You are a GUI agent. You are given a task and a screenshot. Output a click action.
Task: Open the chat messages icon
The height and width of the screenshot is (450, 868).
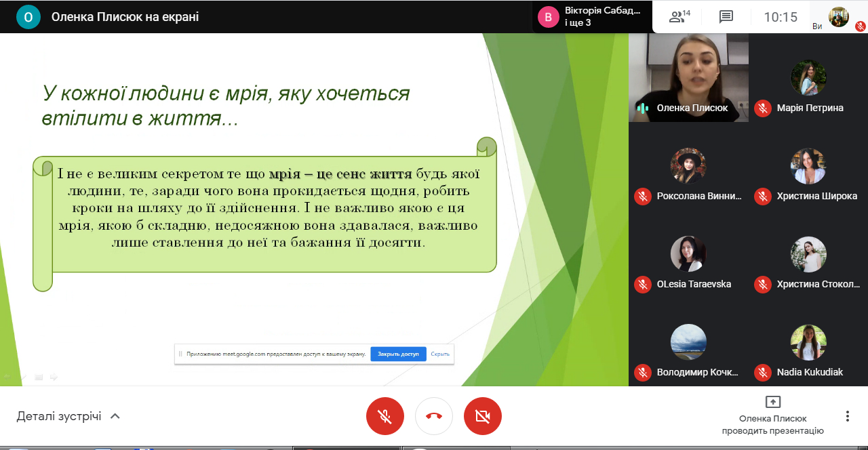pos(726,17)
